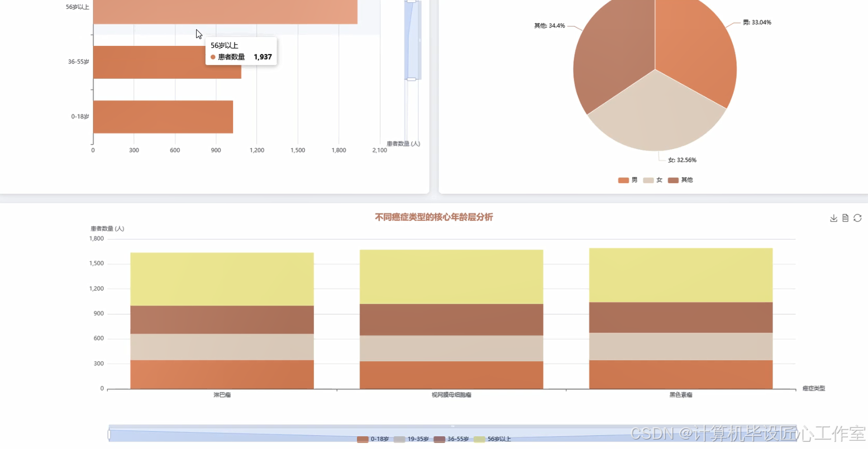868x449 pixels.
Task: Click the 56岁以上 horizontal bar
Action: [225, 11]
